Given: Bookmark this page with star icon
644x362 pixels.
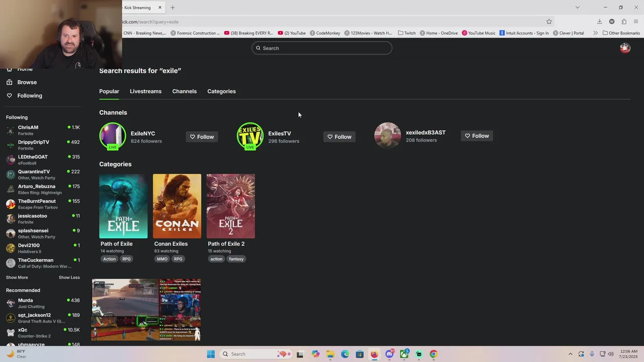Looking at the screenshot, I should pyautogui.click(x=549, y=22).
